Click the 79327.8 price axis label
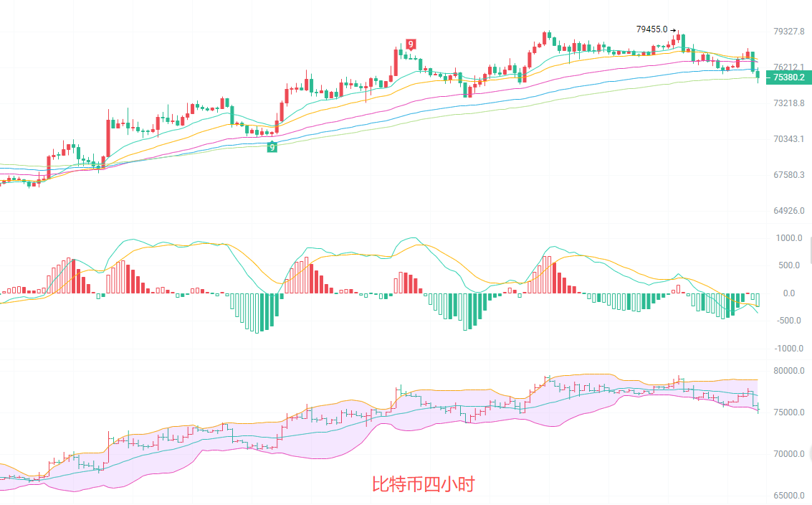 point(789,32)
